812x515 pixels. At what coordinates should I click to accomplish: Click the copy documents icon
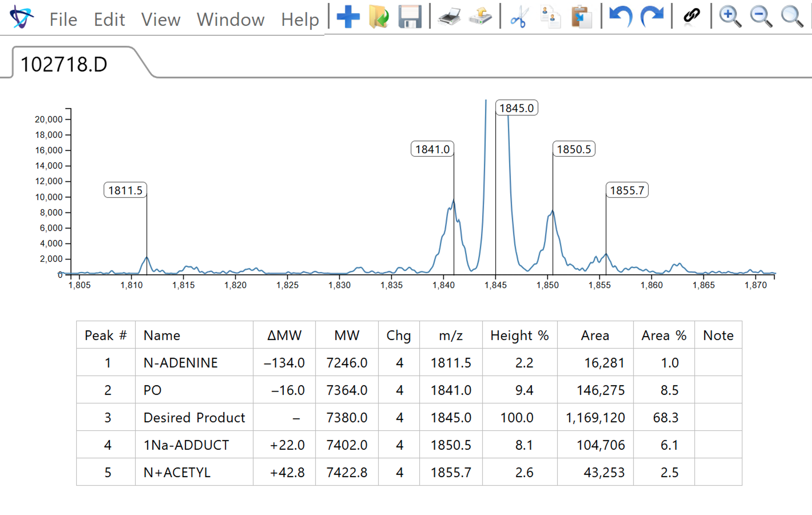click(550, 17)
